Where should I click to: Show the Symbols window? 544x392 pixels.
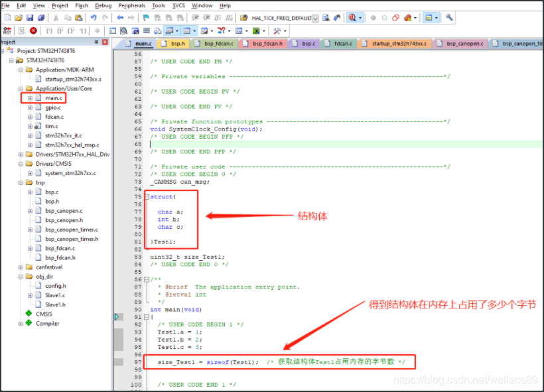click(135, 31)
